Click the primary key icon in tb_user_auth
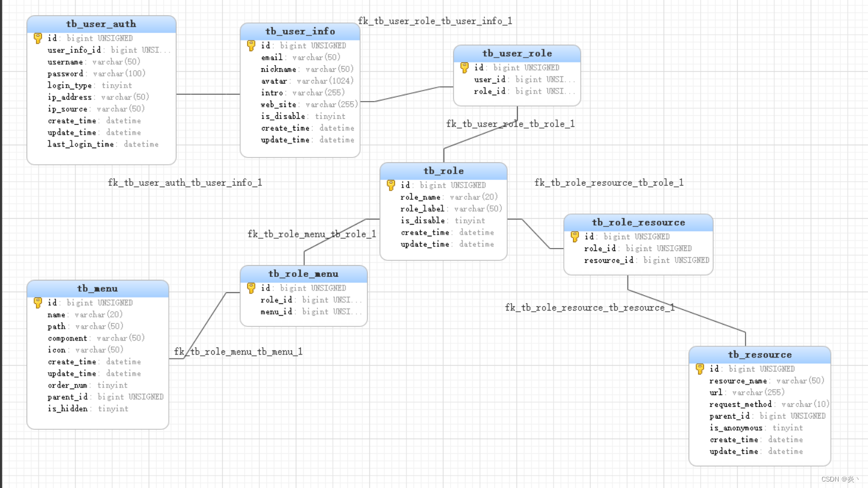Image resolution: width=868 pixels, height=488 pixels. [38, 38]
